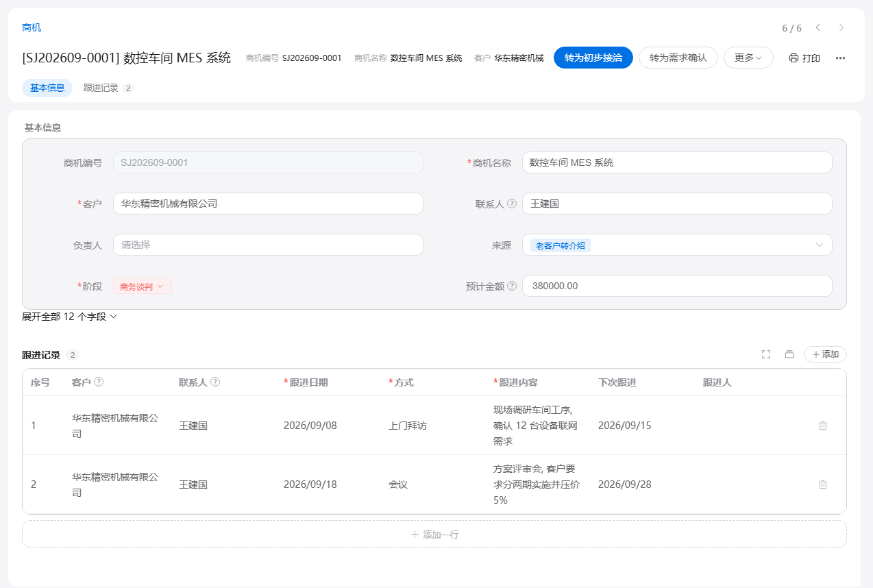
Task: Click the 商机名称 input field
Action: 677,162
